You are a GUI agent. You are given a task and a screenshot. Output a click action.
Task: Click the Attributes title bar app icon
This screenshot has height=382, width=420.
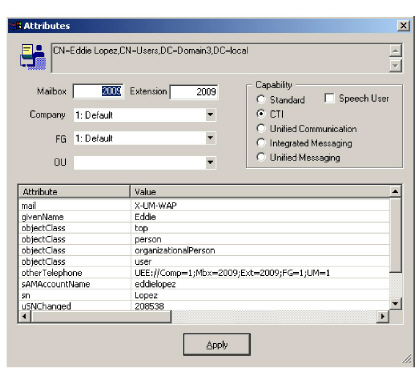coord(16,26)
